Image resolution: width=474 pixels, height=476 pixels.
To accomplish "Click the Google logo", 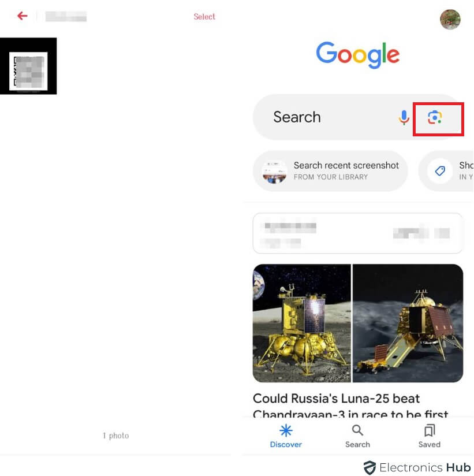I will point(358,55).
